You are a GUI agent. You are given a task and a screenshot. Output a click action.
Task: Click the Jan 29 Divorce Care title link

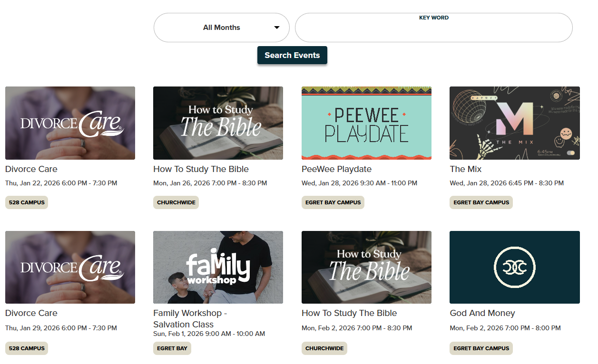pos(31,313)
